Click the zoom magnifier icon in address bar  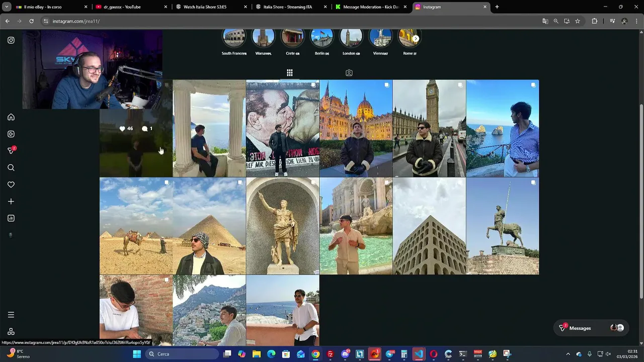click(x=556, y=21)
